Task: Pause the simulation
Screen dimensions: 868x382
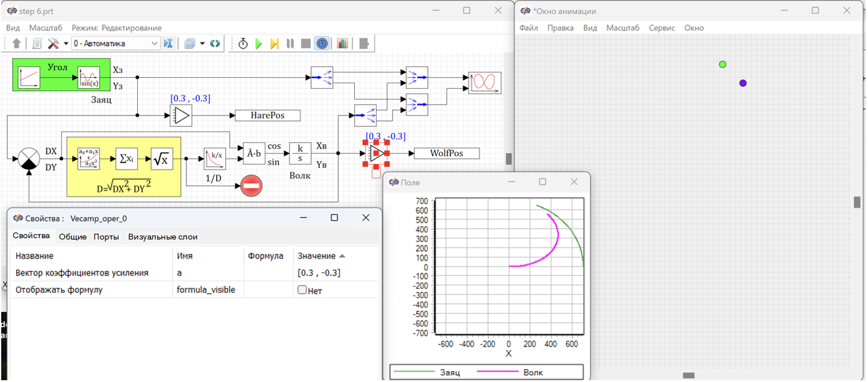Action: coord(290,44)
